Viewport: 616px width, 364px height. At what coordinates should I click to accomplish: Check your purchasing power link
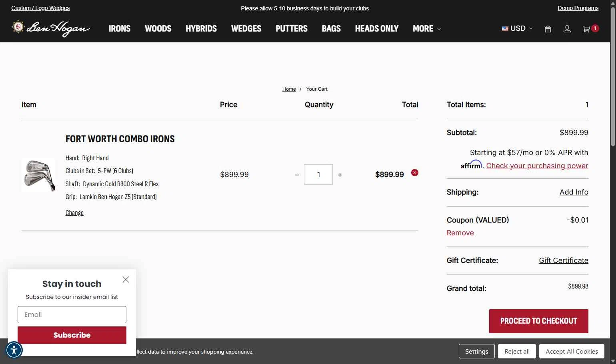point(537,165)
